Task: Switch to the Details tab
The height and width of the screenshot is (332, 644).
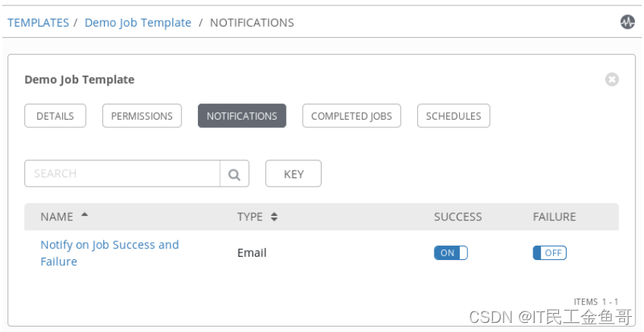Action: (x=55, y=116)
